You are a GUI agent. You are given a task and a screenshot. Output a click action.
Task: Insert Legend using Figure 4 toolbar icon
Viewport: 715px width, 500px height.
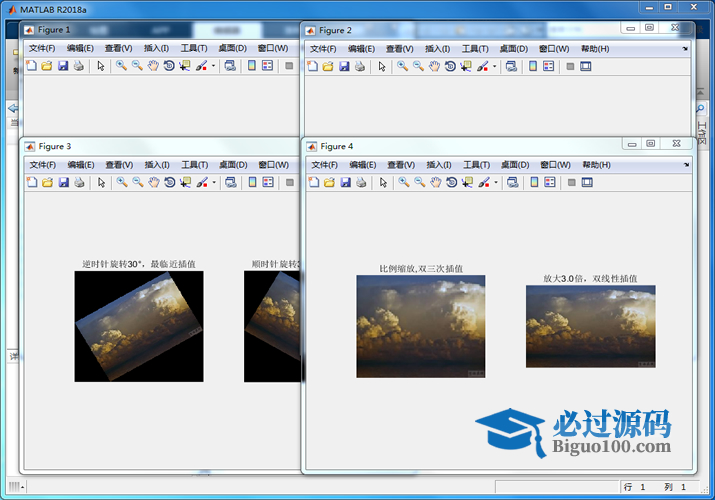[x=549, y=182]
